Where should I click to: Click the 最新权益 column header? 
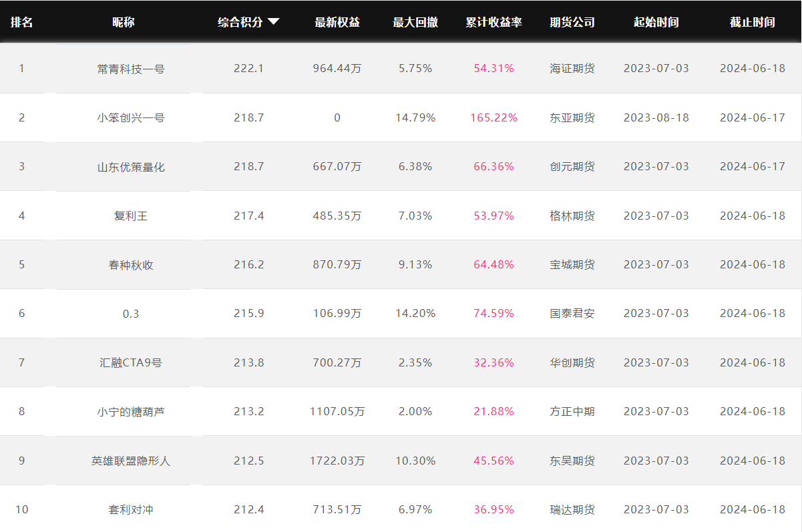coord(337,22)
